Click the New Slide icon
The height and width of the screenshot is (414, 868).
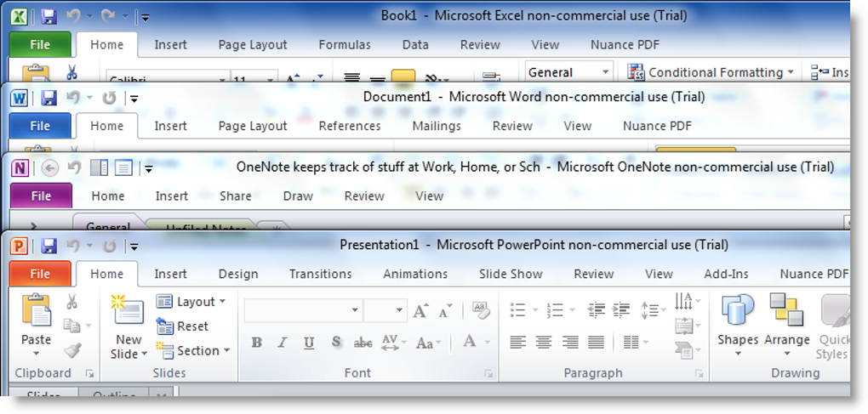click(127, 311)
